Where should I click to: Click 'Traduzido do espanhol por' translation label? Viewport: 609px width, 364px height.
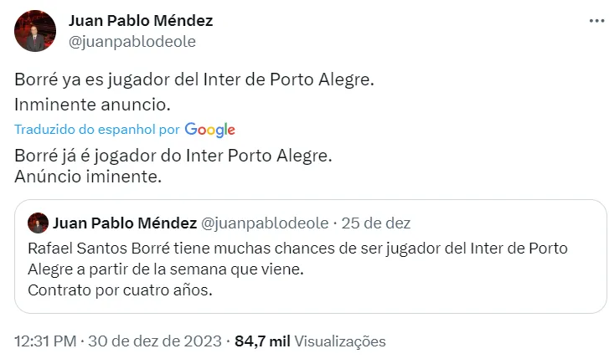coord(97,130)
